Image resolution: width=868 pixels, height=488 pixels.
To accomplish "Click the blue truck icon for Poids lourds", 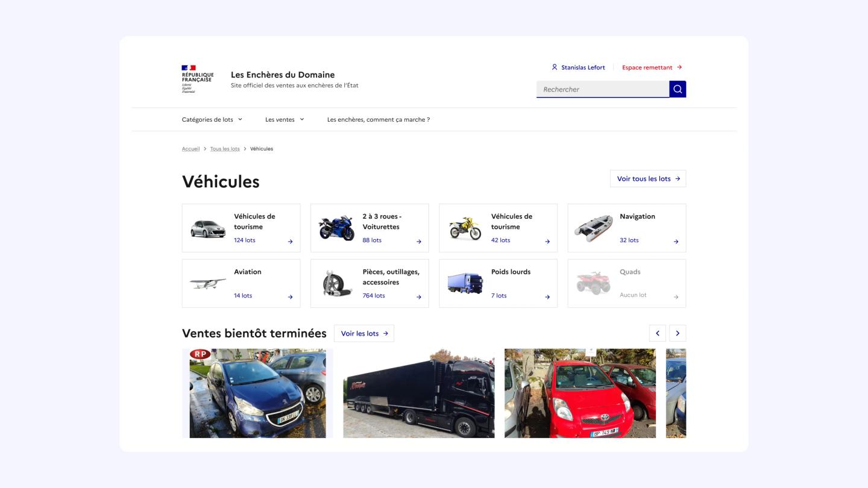I will (465, 283).
